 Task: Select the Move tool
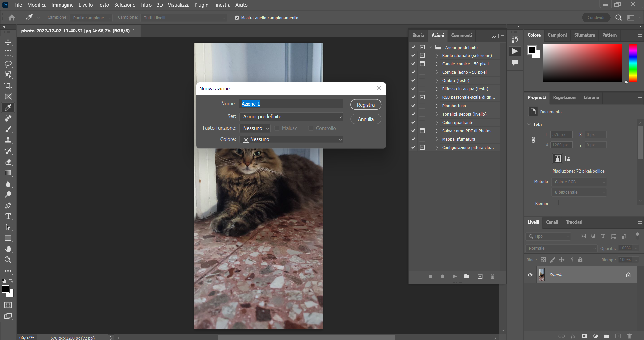[x=8, y=42]
